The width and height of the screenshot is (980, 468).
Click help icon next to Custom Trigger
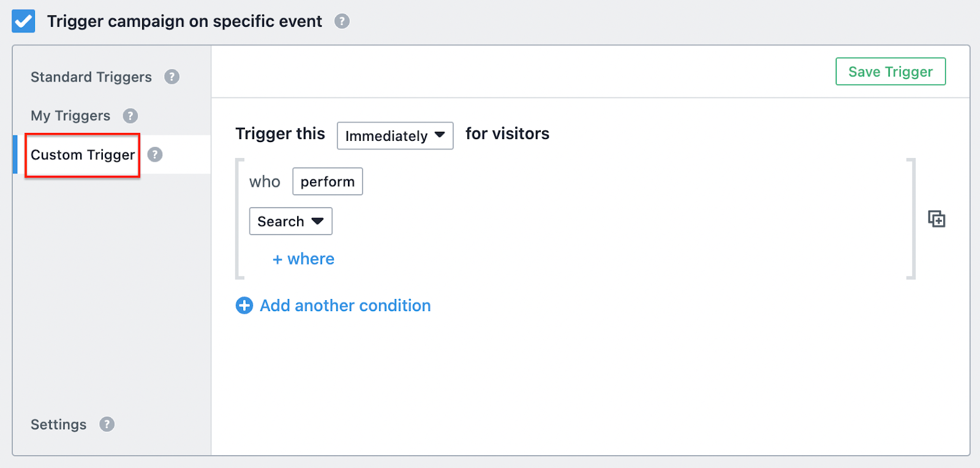(155, 154)
